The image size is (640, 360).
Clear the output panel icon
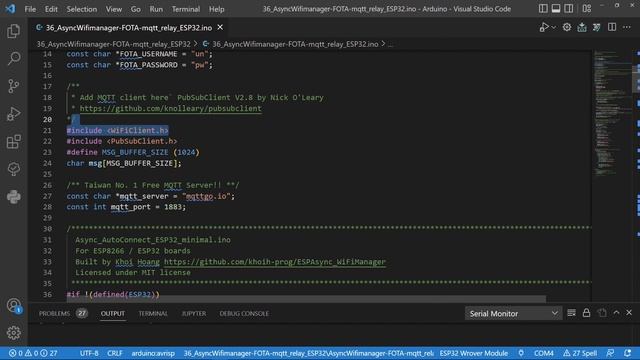point(571,313)
